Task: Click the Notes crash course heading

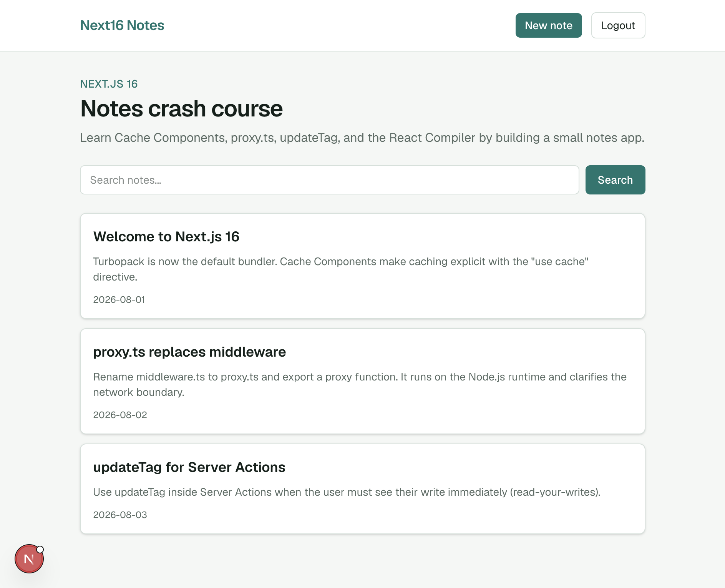Action: pyautogui.click(x=182, y=108)
